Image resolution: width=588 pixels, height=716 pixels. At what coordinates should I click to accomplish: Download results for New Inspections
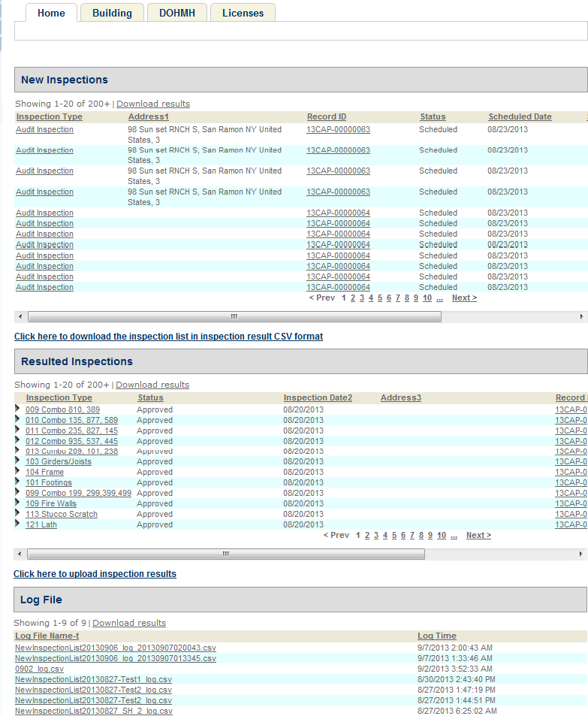(153, 104)
